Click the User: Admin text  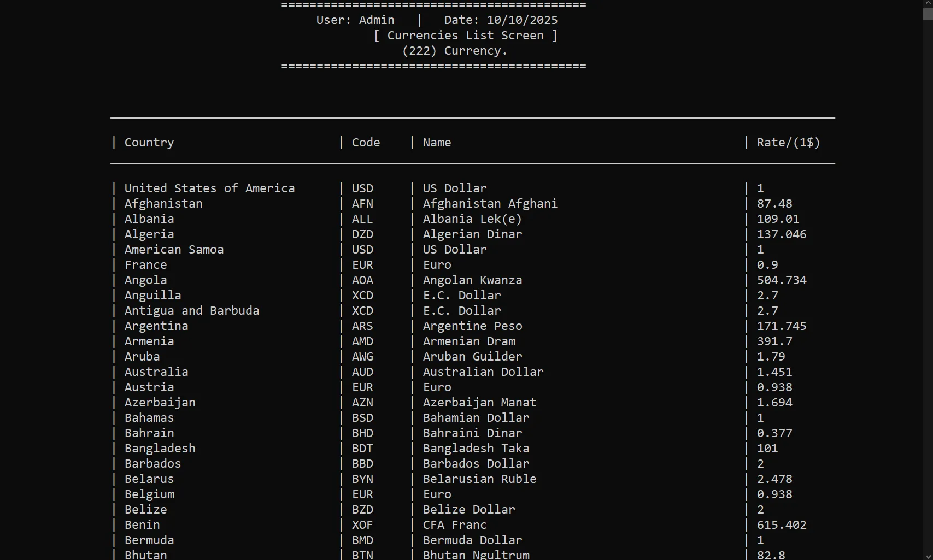point(355,20)
